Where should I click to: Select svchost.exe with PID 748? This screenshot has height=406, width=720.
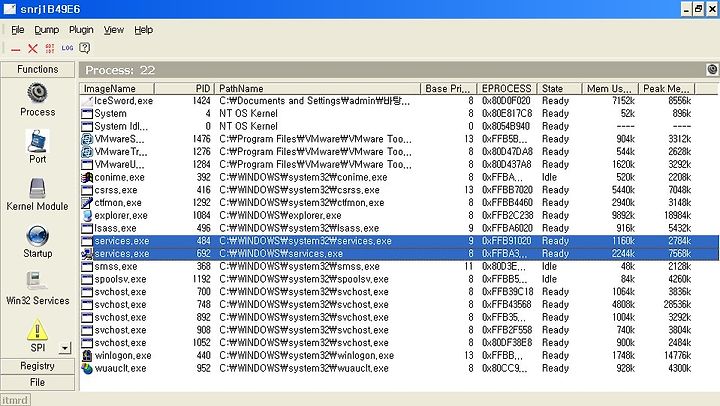pyautogui.click(x=399, y=304)
